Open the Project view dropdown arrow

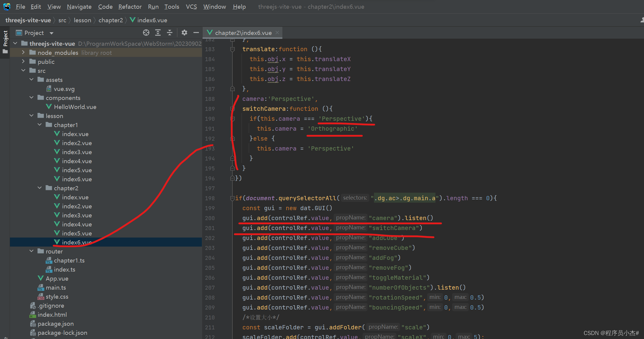[x=52, y=33]
